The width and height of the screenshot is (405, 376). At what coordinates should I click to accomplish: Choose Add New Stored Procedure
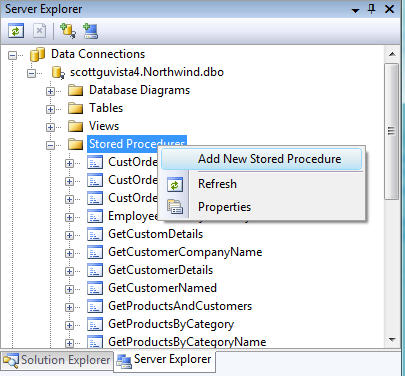pos(262,159)
